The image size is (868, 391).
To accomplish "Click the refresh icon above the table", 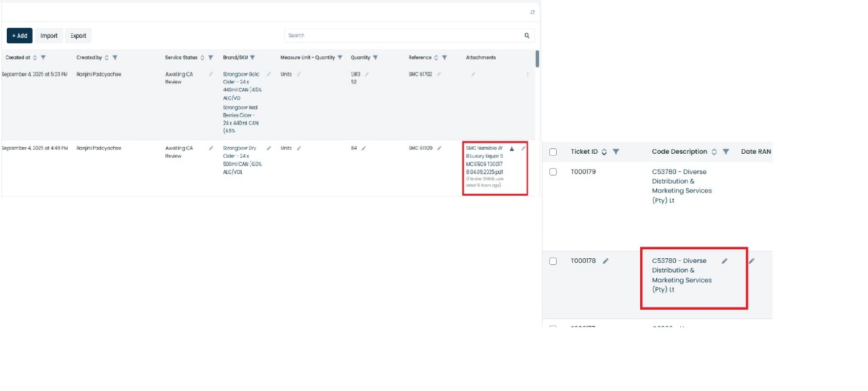I will point(532,12).
